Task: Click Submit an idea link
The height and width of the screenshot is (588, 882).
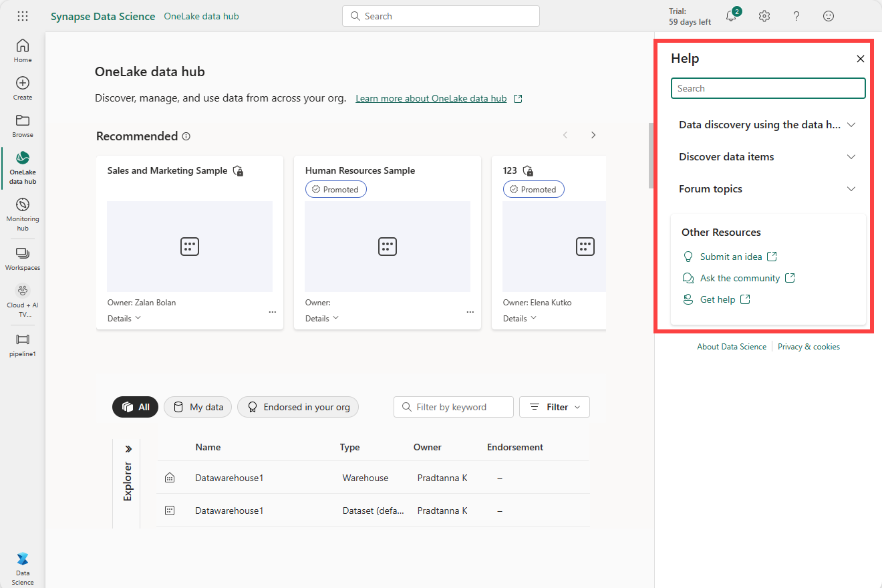Action: coord(730,257)
